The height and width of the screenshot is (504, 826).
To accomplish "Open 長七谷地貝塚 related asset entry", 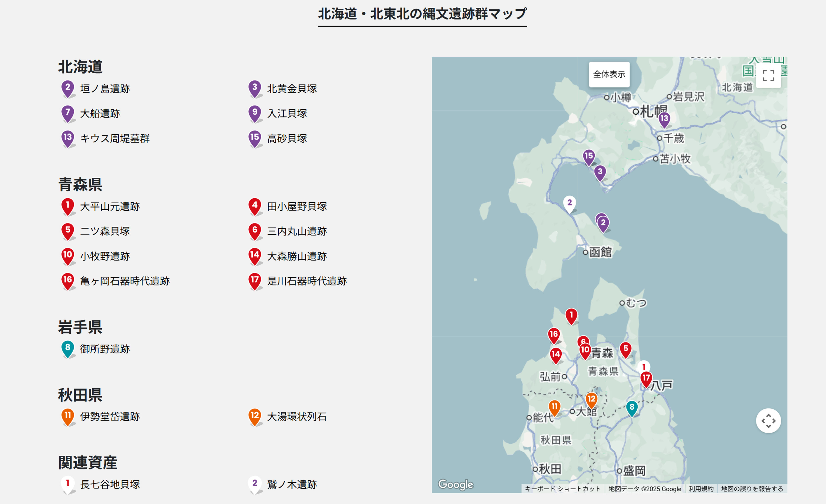I will (x=110, y=485).
